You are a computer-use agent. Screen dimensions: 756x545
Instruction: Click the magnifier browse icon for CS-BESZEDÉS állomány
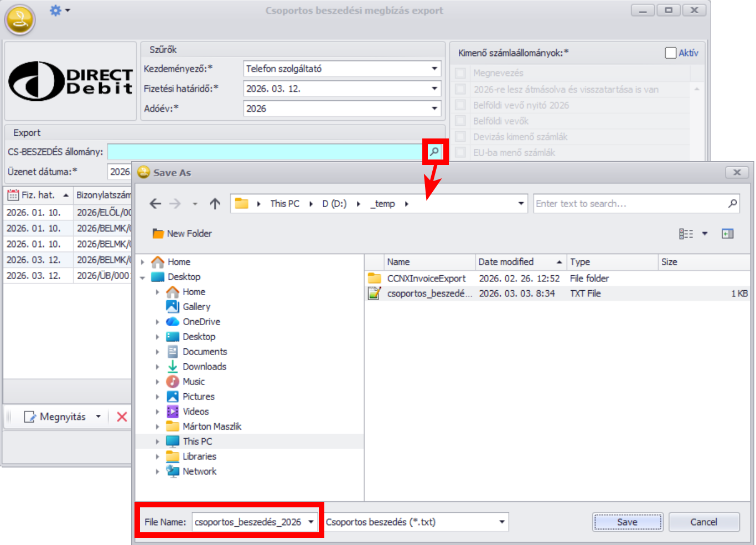tap(435, 152)
